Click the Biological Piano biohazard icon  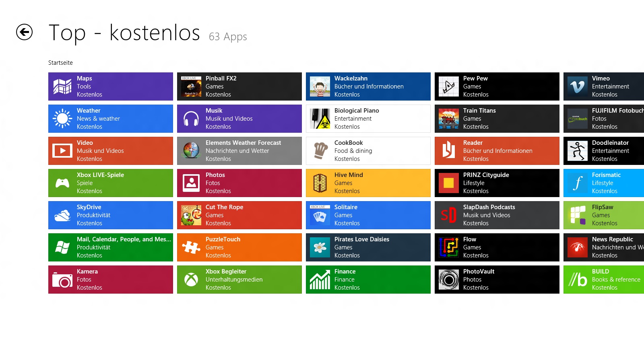[320, 119]
